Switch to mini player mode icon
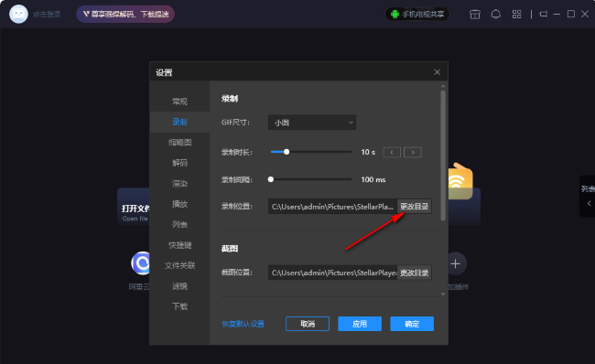Screen dimensions: 595x364 [x=544, y=15]
